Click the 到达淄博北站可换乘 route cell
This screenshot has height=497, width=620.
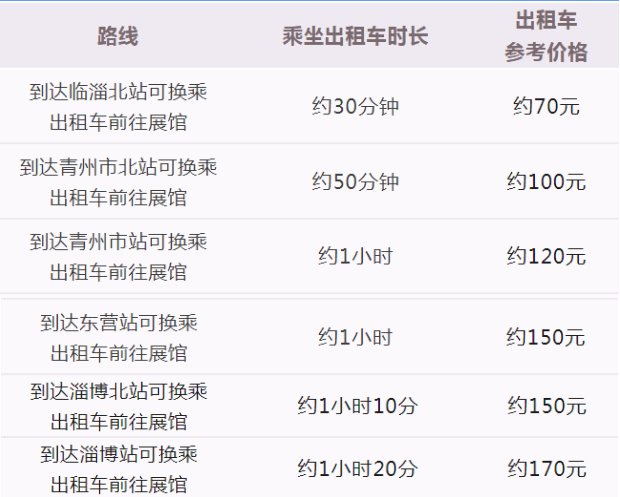coord(118,405)
